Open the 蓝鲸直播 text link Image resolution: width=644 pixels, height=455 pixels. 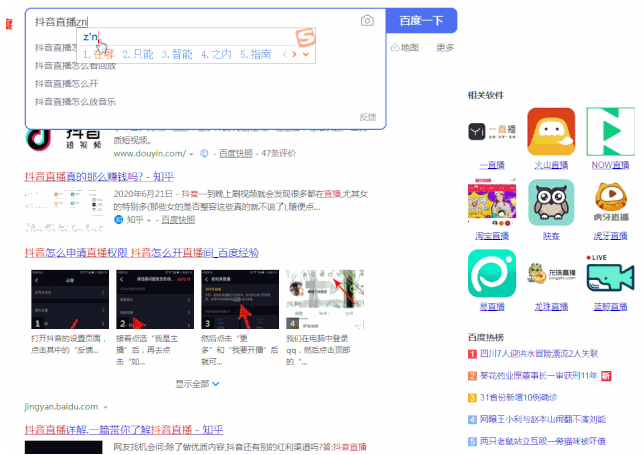click(x=610, y=306)
